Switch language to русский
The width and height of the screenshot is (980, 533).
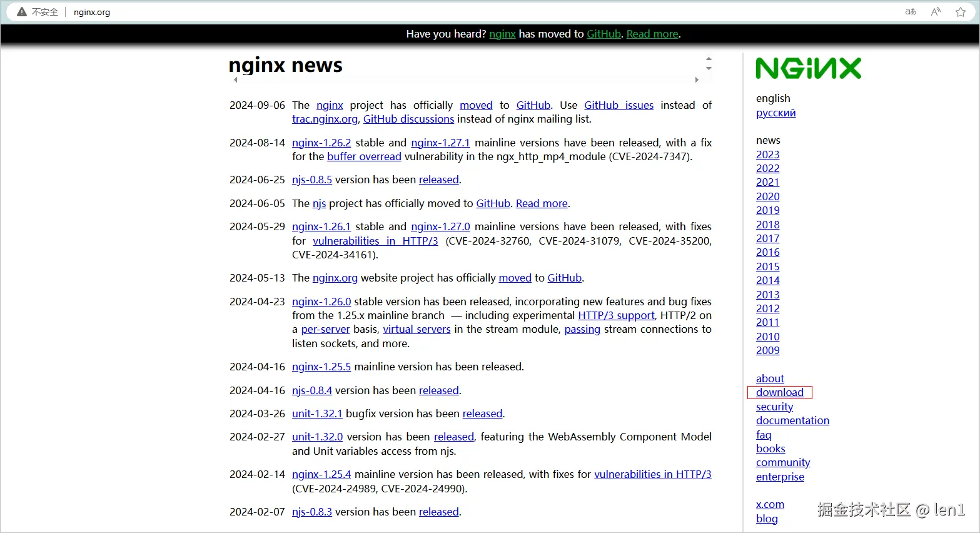tap(775, 113)
